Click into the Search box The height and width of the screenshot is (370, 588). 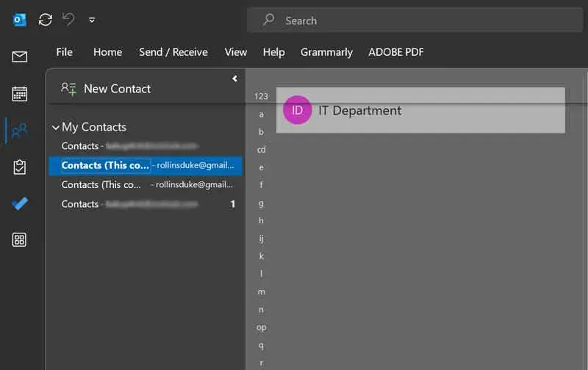[415, 21]
